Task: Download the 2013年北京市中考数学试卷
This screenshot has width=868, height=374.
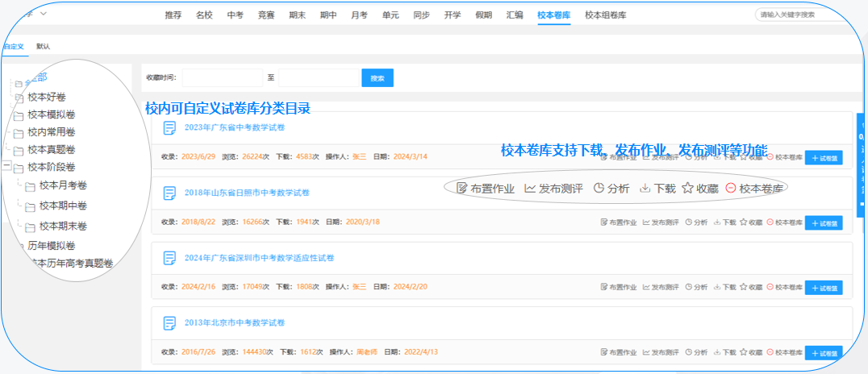Action: point(724,352)
